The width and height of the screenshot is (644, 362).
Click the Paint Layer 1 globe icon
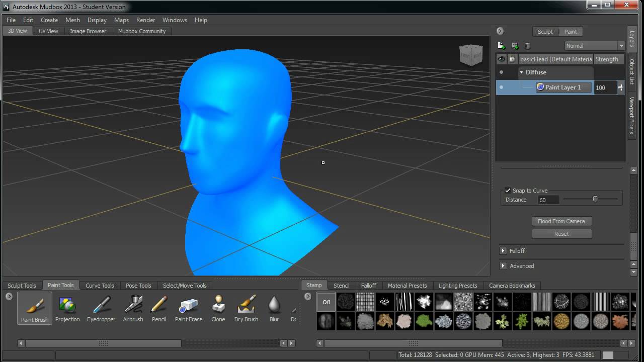[540, 87]
